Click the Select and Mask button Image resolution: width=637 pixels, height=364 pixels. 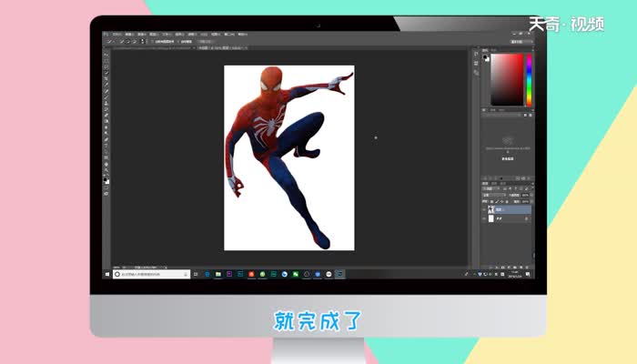click(x=205, y=42)
